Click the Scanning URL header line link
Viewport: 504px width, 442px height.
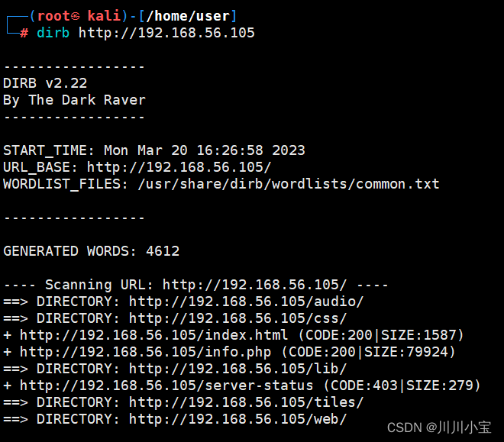pyautogui.click(x=254, y=285)
